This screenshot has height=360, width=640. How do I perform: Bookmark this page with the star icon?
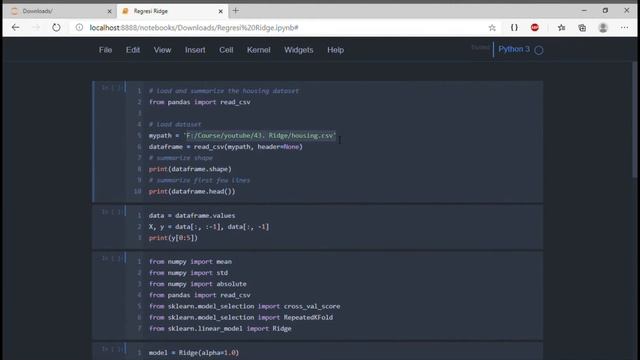tap(492, 28)
